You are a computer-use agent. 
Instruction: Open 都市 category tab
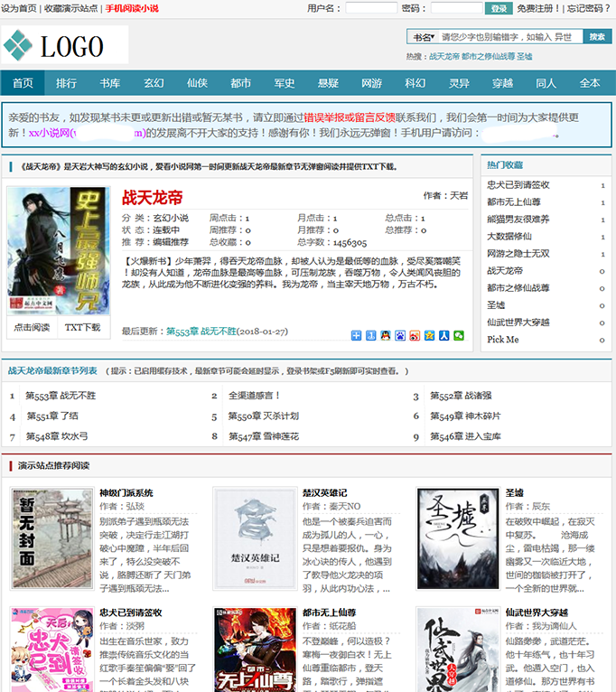[241, 83]
